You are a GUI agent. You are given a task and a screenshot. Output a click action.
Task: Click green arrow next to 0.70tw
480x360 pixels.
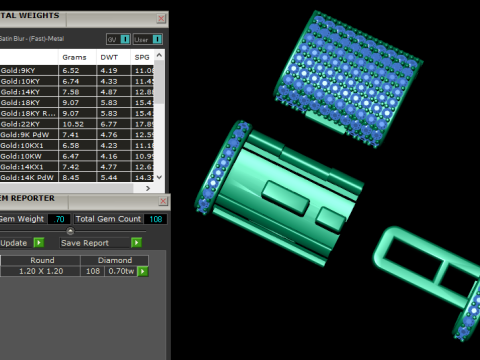[143, 271]
